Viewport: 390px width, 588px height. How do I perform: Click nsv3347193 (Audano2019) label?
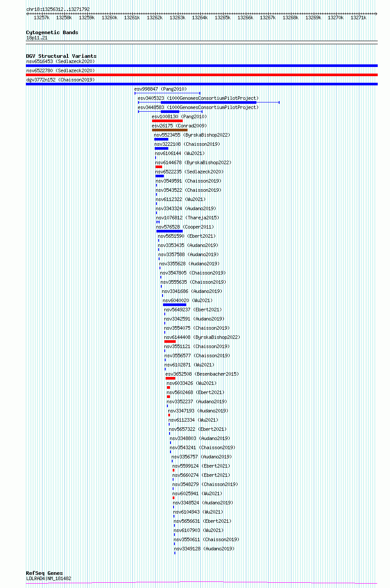click(199, 411)
